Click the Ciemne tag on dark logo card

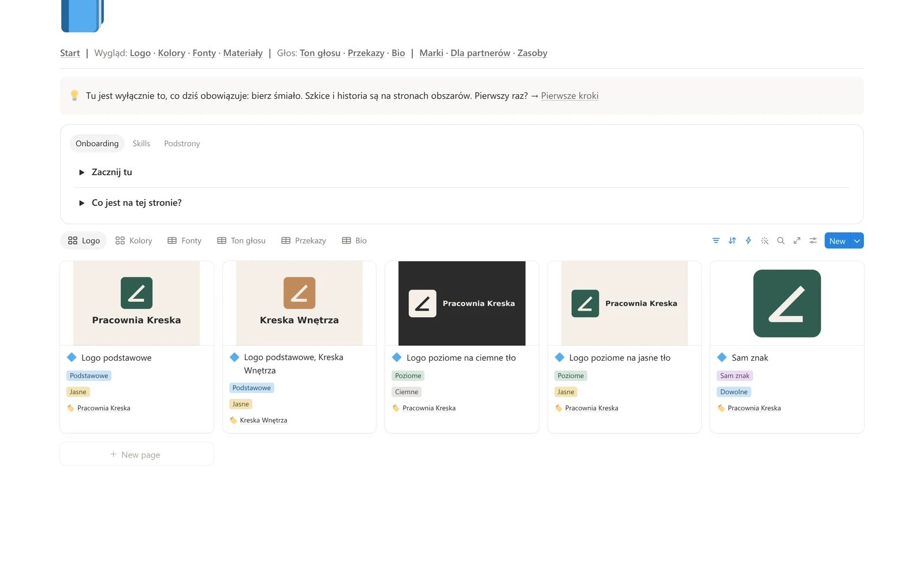(407, 392)
